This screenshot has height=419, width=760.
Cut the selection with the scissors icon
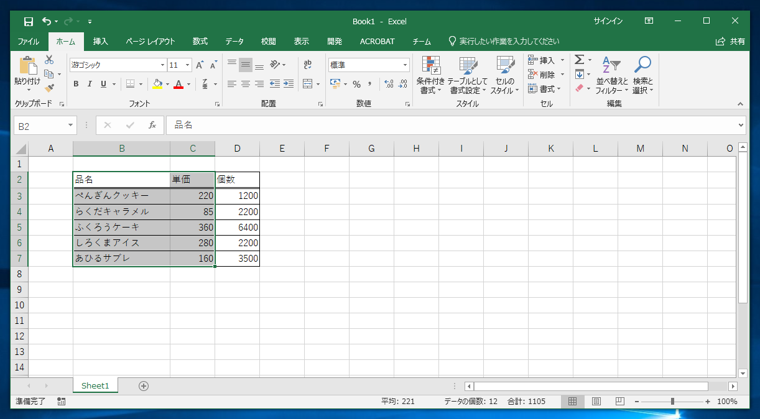click(x=49, y=60)
